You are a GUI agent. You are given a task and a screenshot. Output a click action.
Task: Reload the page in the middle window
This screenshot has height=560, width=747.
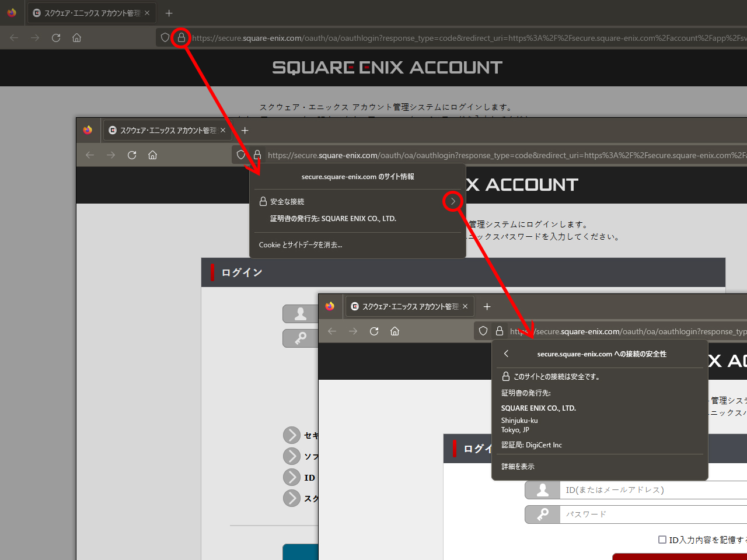(132, 155)
